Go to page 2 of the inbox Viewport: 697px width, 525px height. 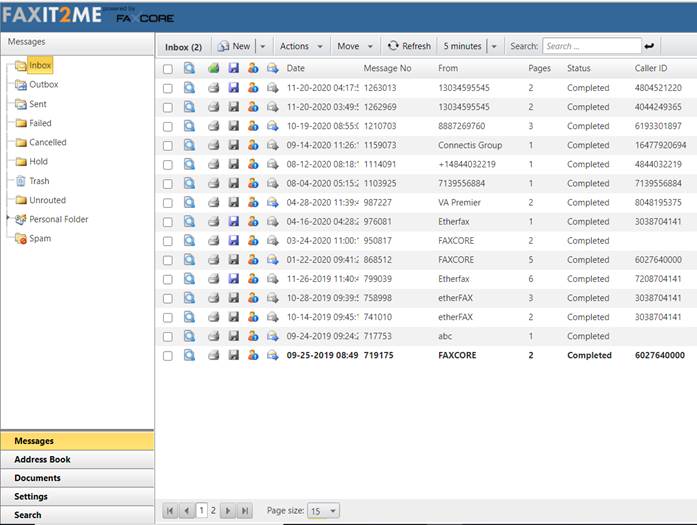213,511
